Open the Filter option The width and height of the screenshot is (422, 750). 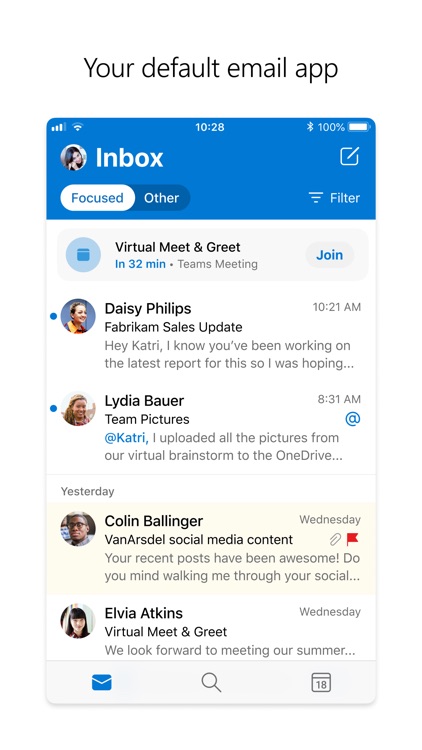334,198
